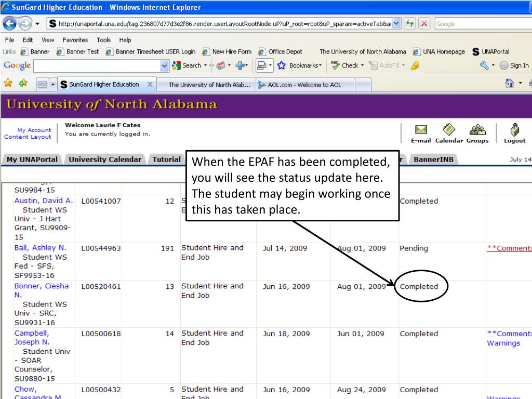Open the Bonner, Ciesha N. name link
Screen dimensions: 532x399
click(42, 290)
